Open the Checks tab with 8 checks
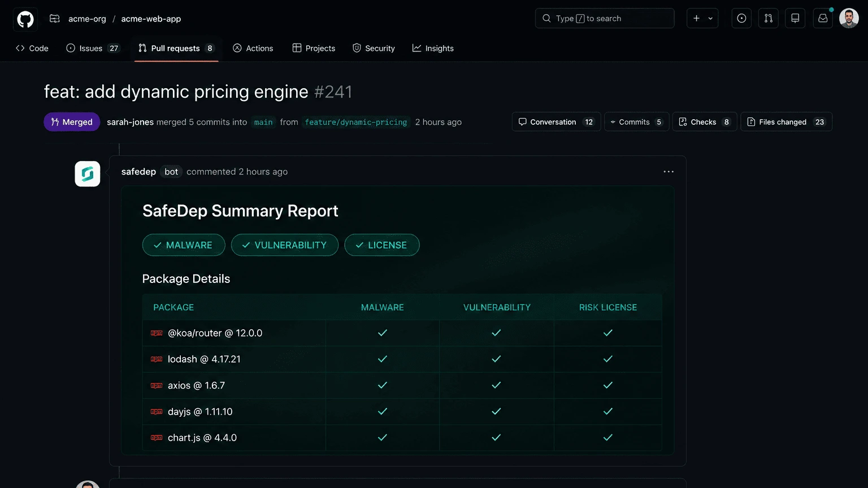Viewport: 868px width, 488px height. [705, 122]
